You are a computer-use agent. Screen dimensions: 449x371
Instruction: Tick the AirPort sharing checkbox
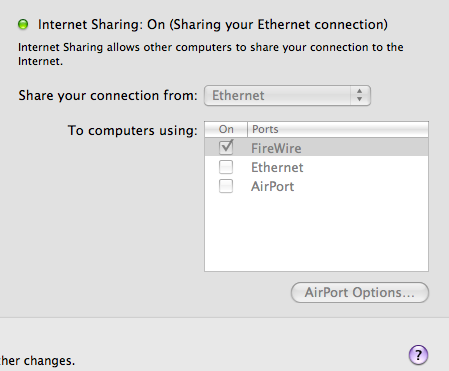tap(226, 186)
